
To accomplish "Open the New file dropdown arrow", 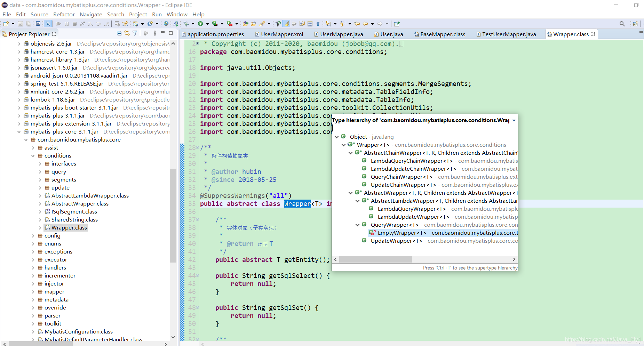I will click(x=13, y=24).
